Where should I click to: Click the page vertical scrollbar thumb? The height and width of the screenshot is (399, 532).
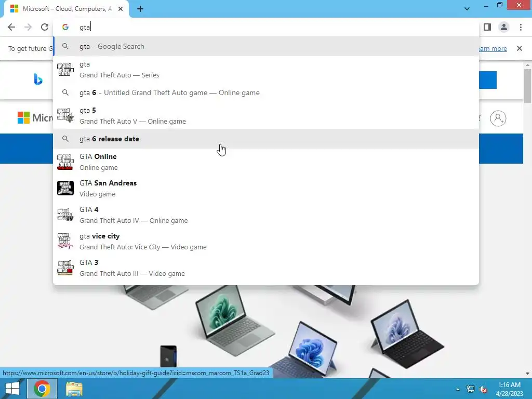[528, 86]
